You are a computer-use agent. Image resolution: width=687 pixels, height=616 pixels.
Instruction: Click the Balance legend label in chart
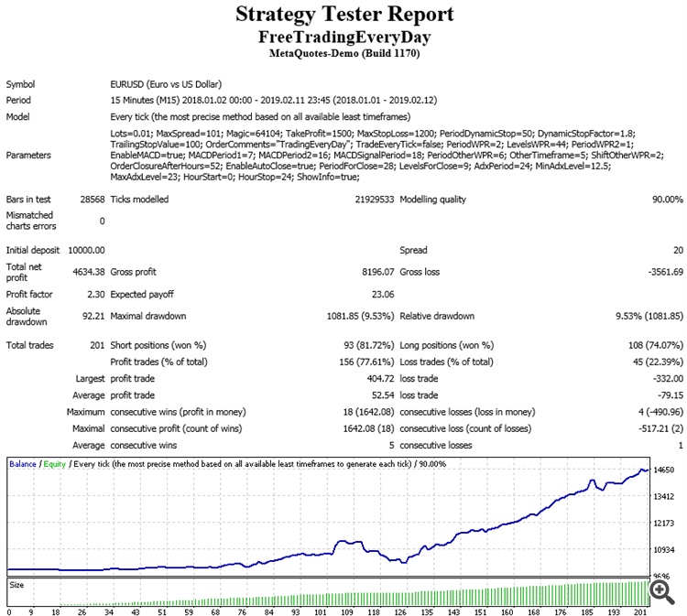click(23, 465)
